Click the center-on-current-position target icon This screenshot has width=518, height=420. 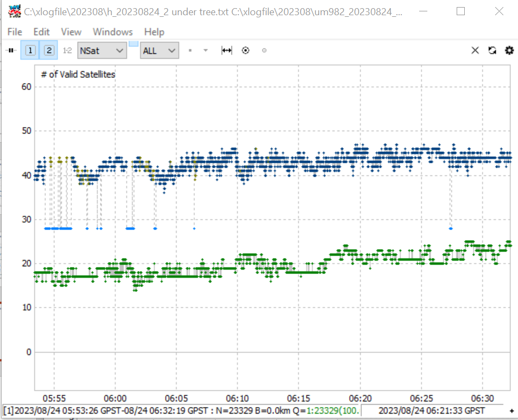[x=245, y=50]
